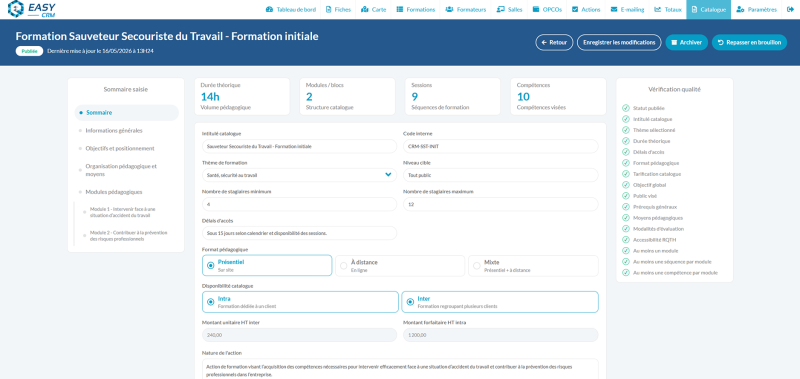Click check icon for Au moins une séquence par module
800x379 pixels.
tap(626, 262)
